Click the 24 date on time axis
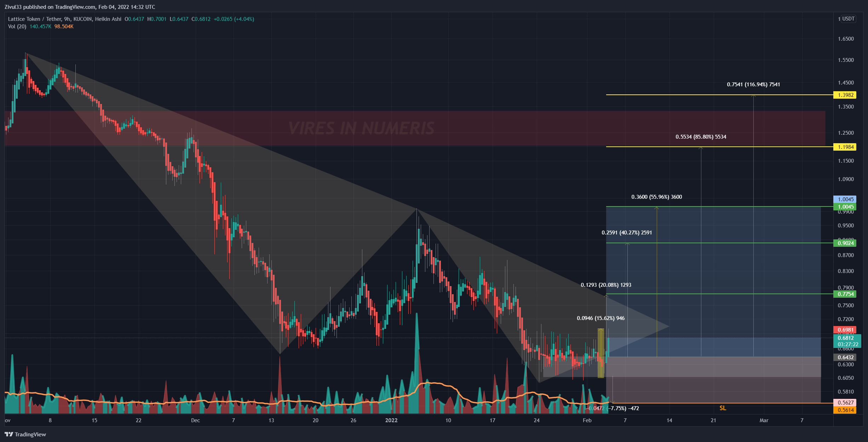Viewport: 868px width, 442px height. tap(537, 420)
